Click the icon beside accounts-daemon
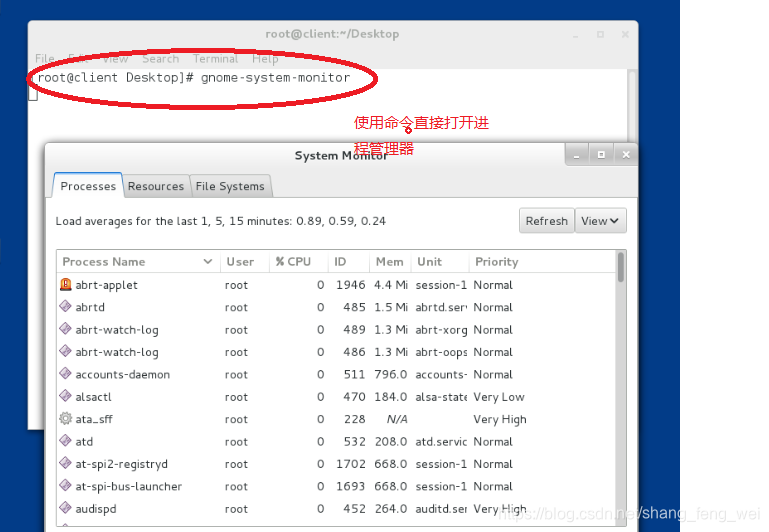 65,374
